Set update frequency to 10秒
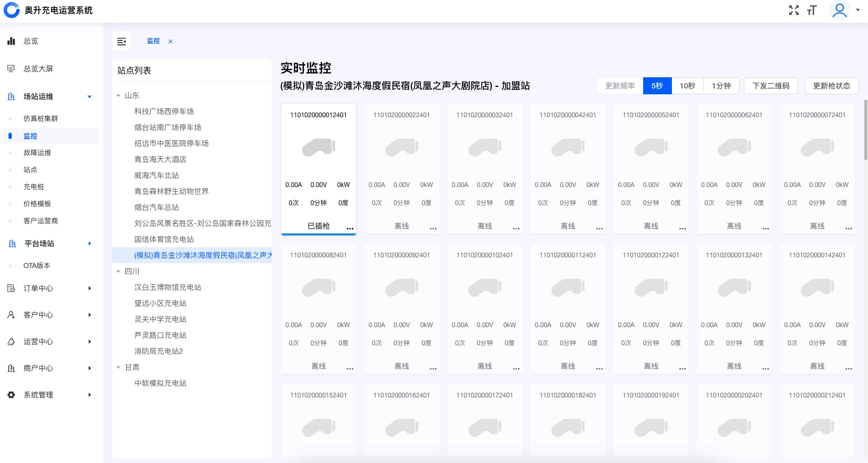Screen dimensions: 868x463 687,86
